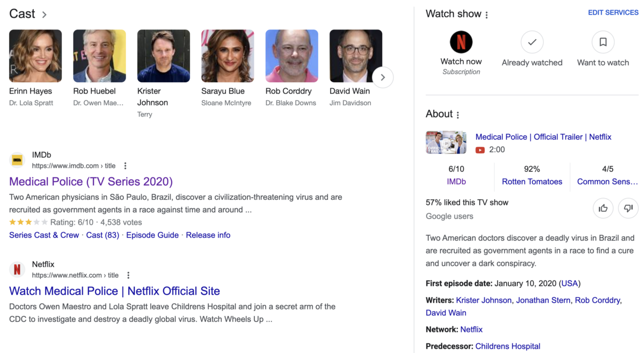Open writer Krister Johnson link
The image size is (644, 353).
pos(484,300)
